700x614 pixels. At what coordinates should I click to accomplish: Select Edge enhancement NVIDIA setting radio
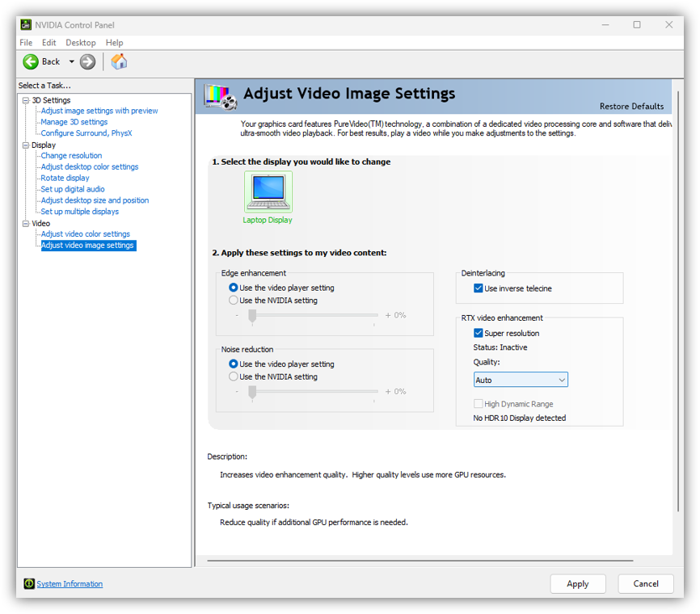tap(233, 301)
